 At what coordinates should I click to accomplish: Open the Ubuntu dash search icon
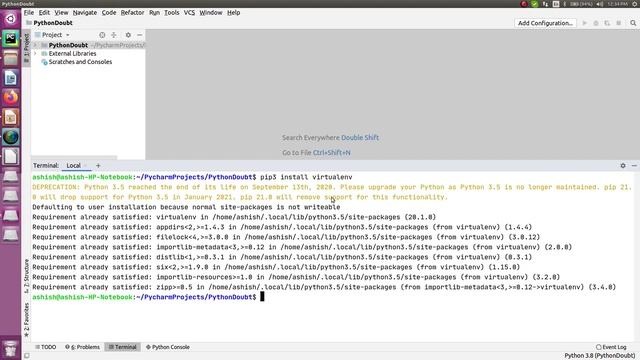pos(11,18)
